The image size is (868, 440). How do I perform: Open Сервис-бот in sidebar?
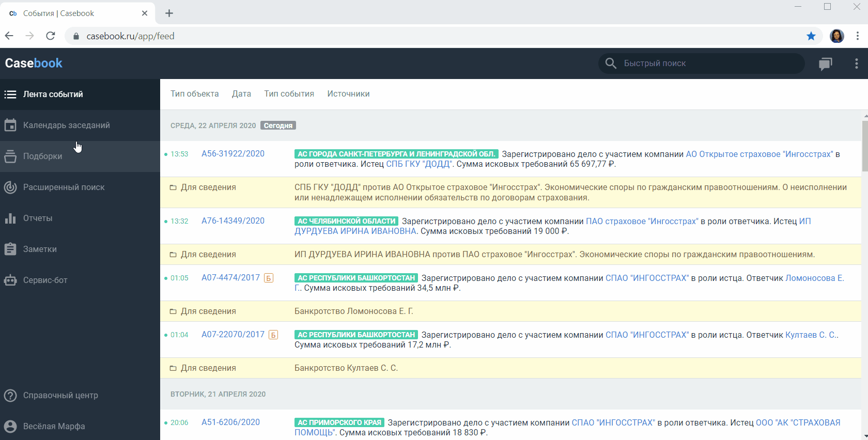tap(80, 280)
